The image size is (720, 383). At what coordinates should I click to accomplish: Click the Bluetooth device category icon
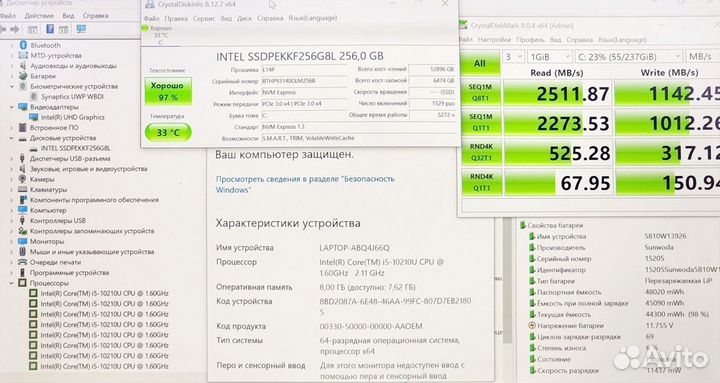click(x=23, y=45)
